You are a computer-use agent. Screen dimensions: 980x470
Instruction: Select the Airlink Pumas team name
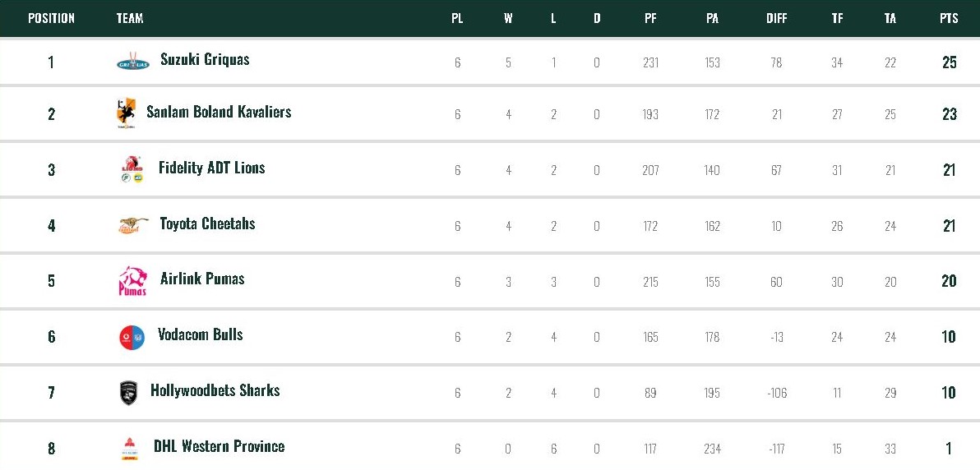click(x=202, y=279)
